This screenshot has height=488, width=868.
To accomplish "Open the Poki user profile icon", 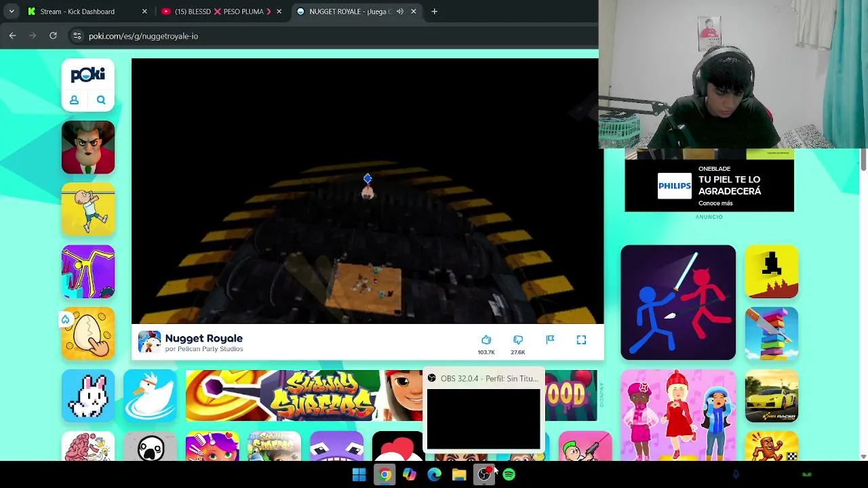I will (75, 100).
